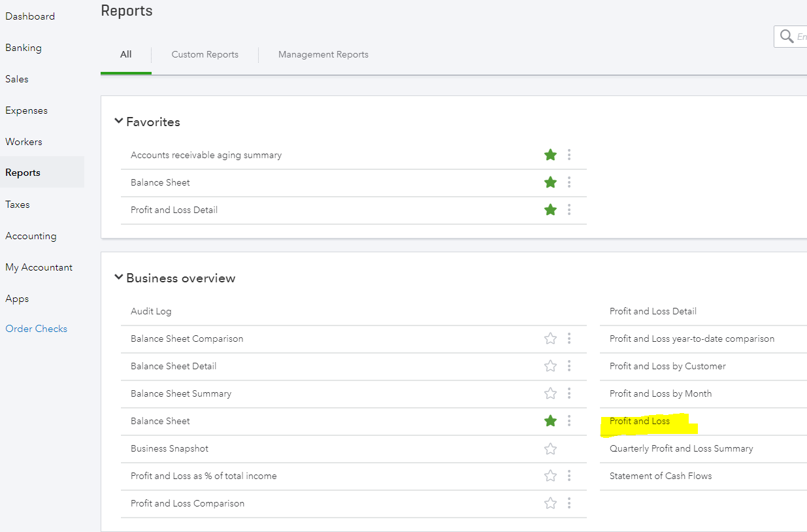The width and height of the screenshot is (807, 532).
Task: Open more options for Accounts receivable aging summary
Action: tap(569, 155)
